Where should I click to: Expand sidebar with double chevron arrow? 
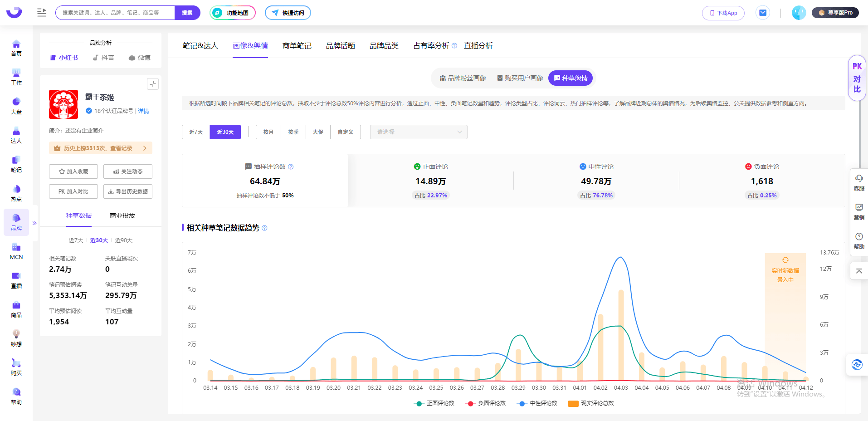(x=34, y=223)
